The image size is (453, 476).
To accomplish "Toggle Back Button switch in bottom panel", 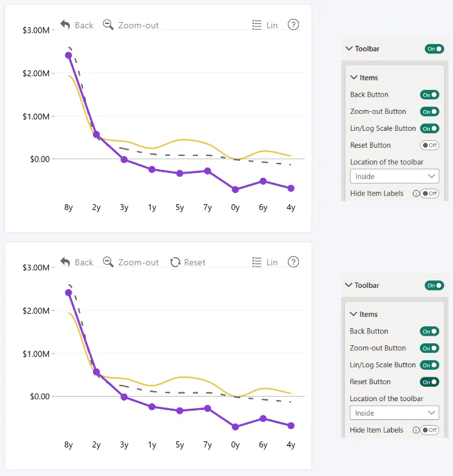I will pos(429,331).
